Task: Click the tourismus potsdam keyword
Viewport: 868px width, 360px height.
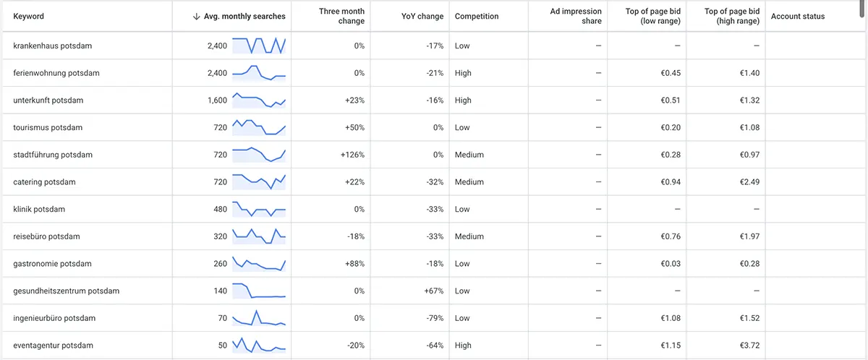Action: (48, 127)
